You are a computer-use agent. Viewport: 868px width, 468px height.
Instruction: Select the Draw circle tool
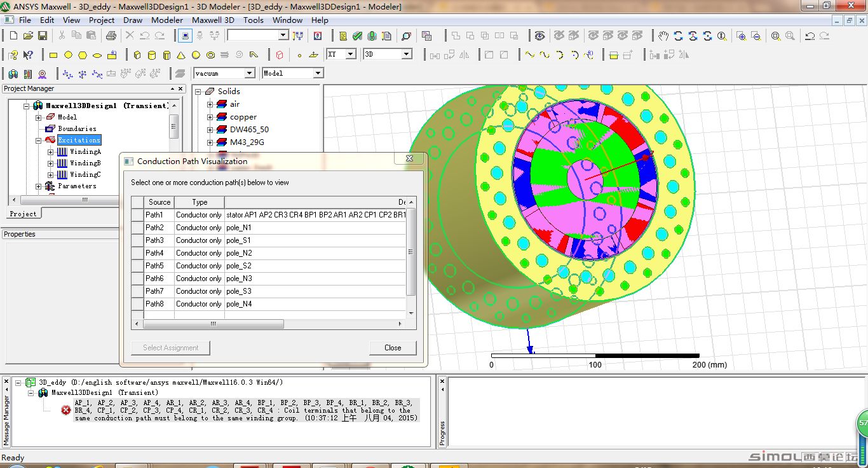[x=68, y=55]
